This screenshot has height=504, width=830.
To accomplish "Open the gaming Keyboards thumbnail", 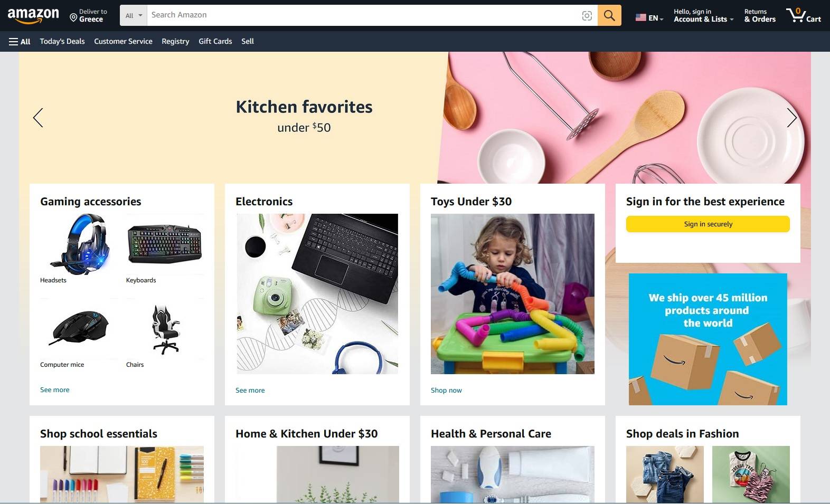I will 165,244.
